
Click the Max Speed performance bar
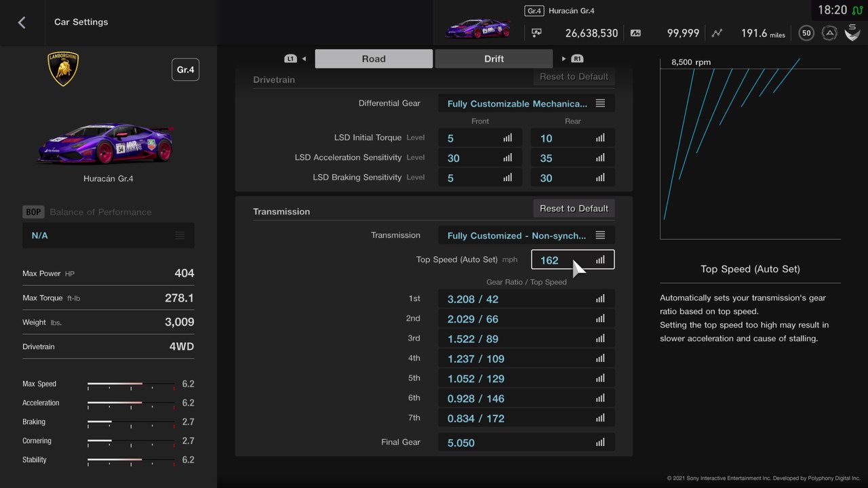131,384
